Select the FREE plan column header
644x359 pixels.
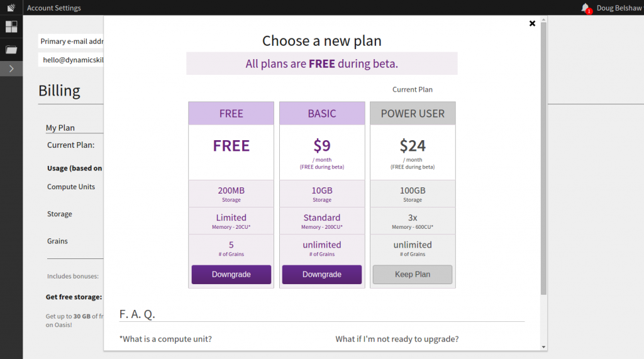231,114
